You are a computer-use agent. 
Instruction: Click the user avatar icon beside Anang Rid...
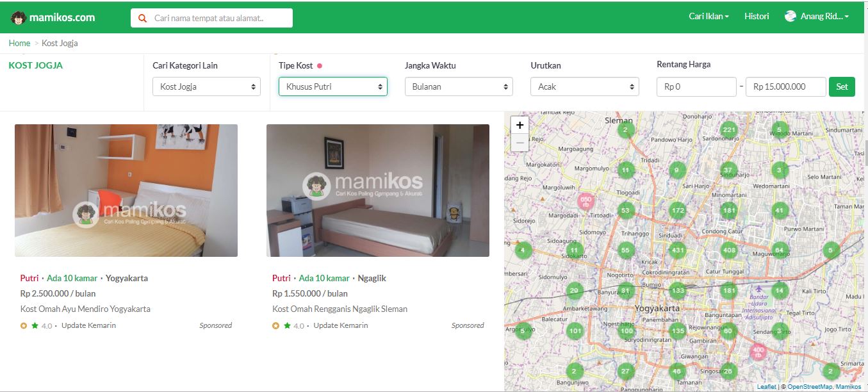[790, 17]
